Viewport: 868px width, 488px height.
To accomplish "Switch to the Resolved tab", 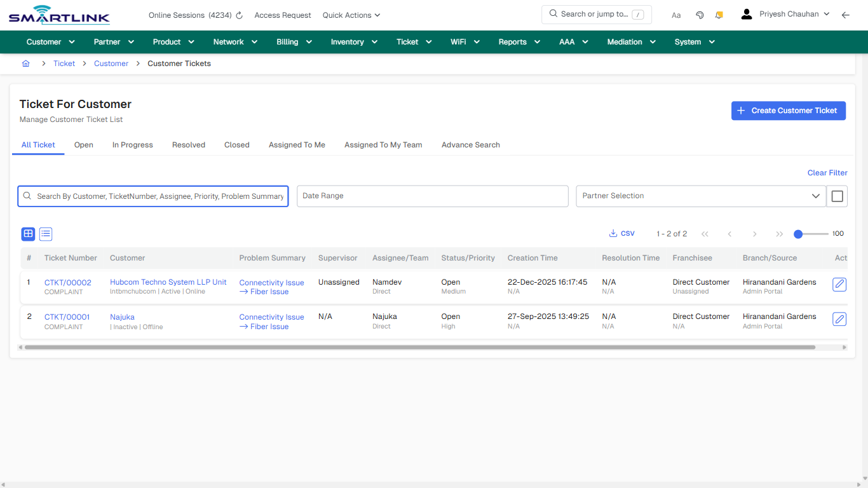I will point(188,145).
